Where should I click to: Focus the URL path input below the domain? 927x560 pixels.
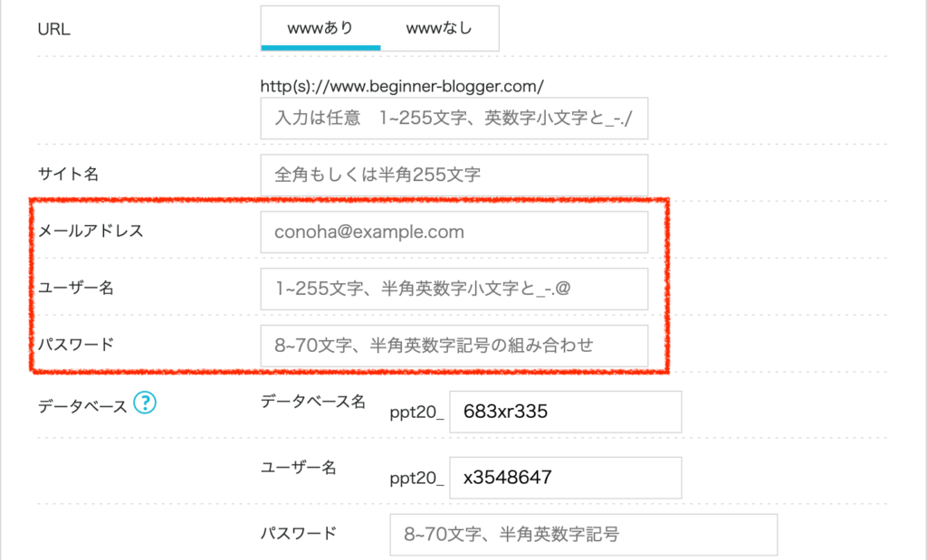(x=454, y=119)
